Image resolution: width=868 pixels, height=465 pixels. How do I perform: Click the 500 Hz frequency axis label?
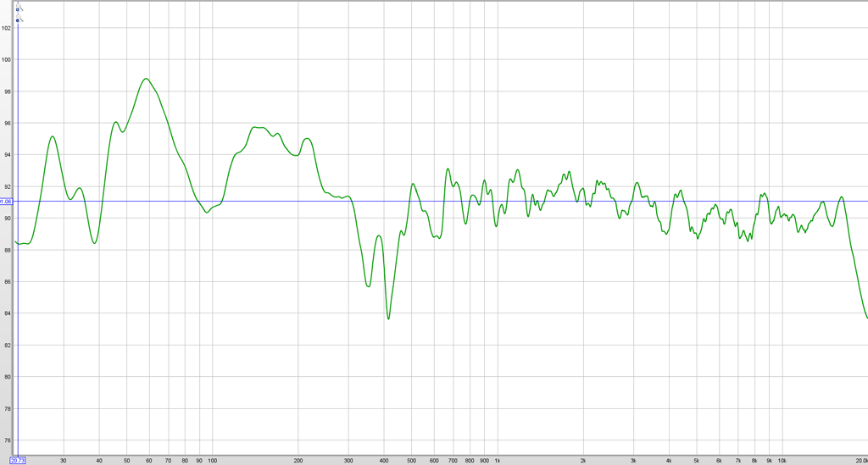(x=411, y=460)
